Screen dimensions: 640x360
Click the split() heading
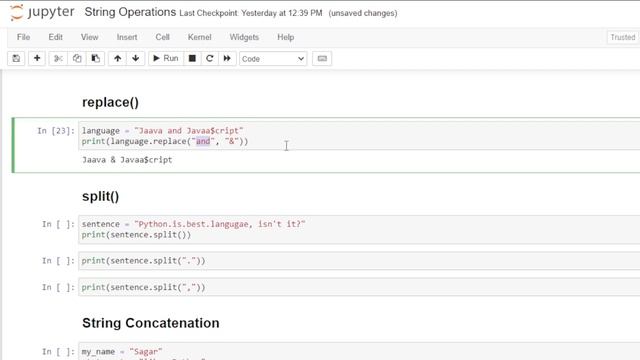click(100, 196)
